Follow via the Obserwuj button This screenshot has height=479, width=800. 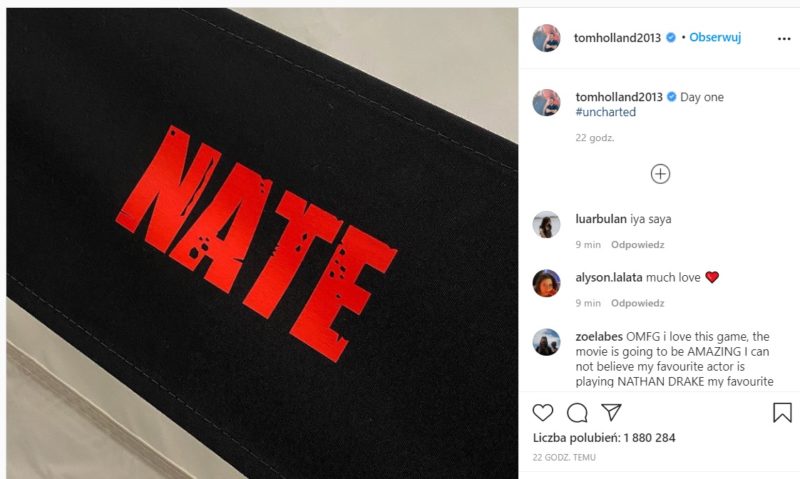(x=715, y=37)
